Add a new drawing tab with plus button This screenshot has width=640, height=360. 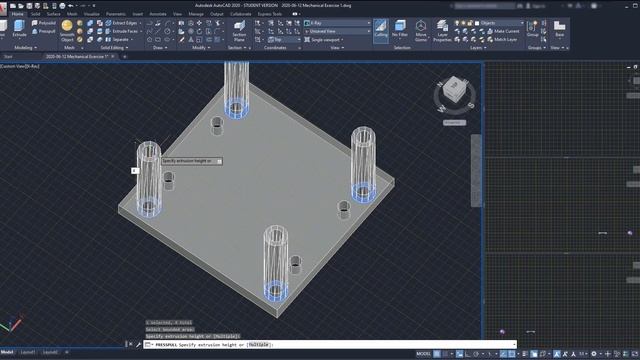125,57
